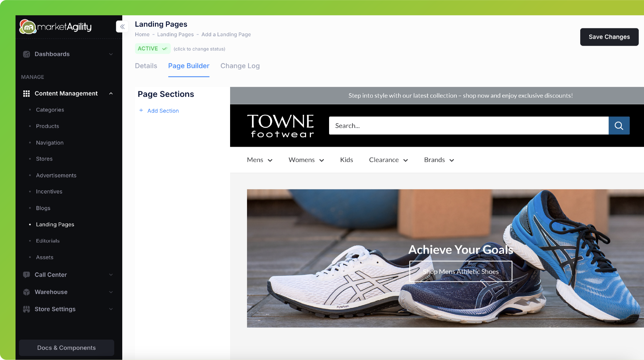Click the Save Changes button
Screen dimensions: 644x360
(609, 37)
